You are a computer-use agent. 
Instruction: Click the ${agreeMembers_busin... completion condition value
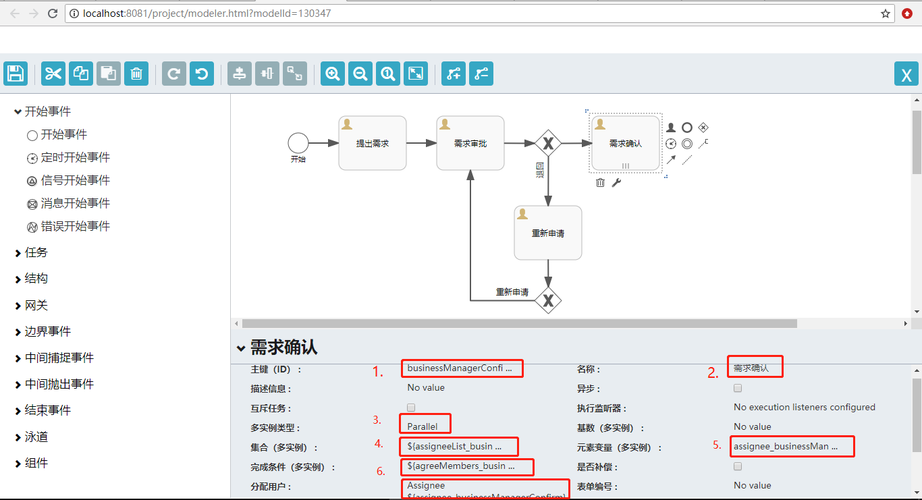461,466
